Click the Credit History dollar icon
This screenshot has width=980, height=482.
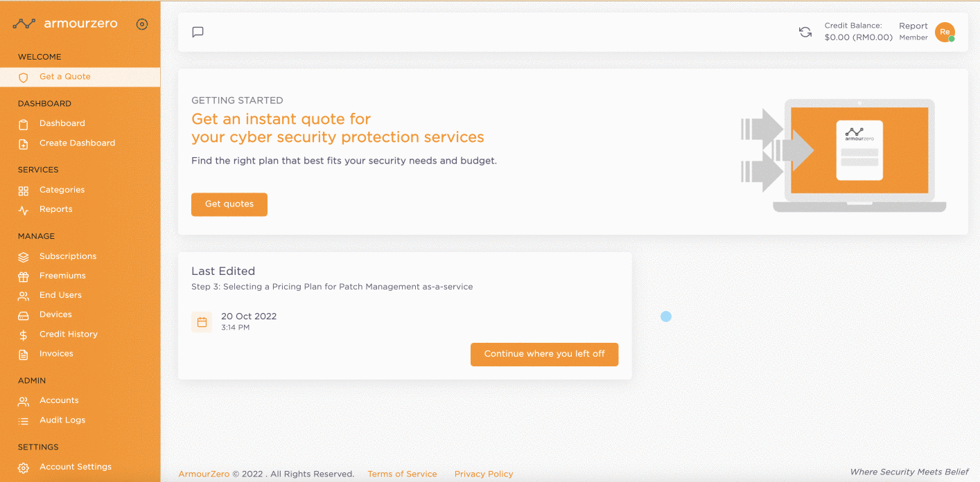(24, 335)
